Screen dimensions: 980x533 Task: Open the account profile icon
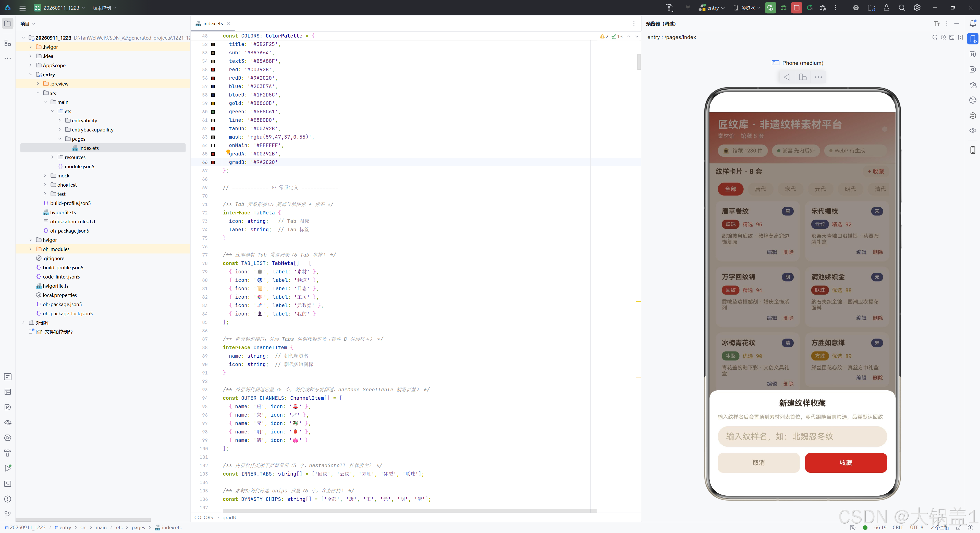[x=886, y=8]
